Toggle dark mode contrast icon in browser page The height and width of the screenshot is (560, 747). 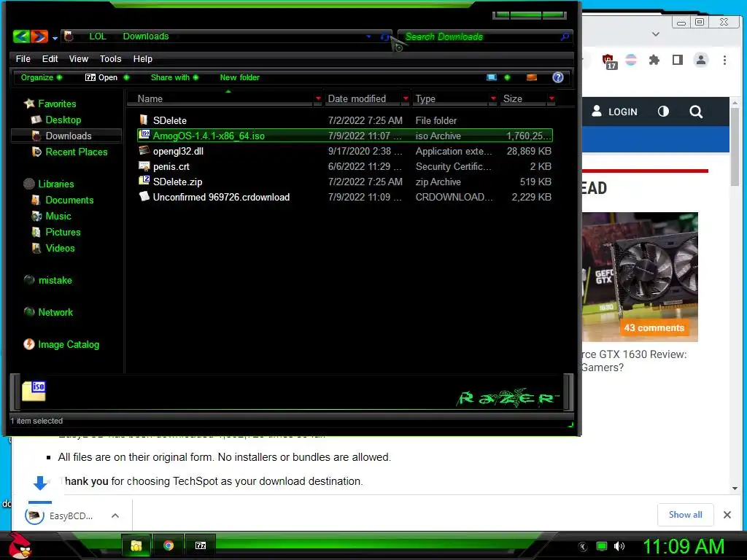tap(663, 112)
